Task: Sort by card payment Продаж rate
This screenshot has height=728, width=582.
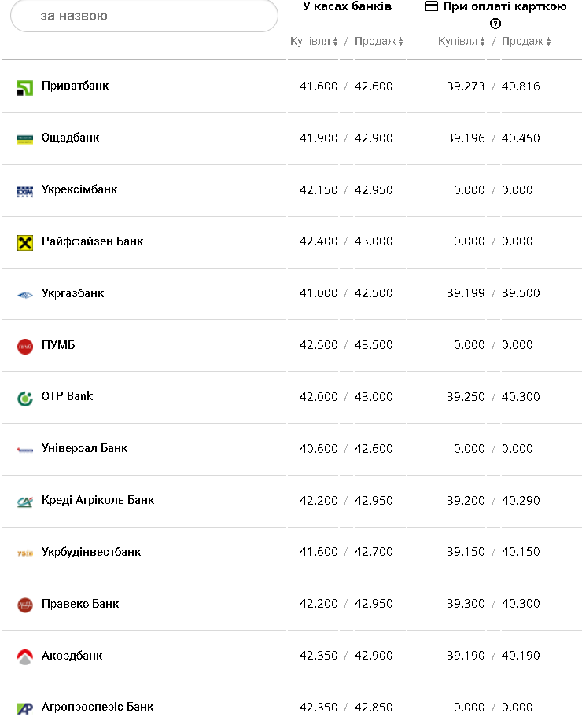Action: coord(526,42)
